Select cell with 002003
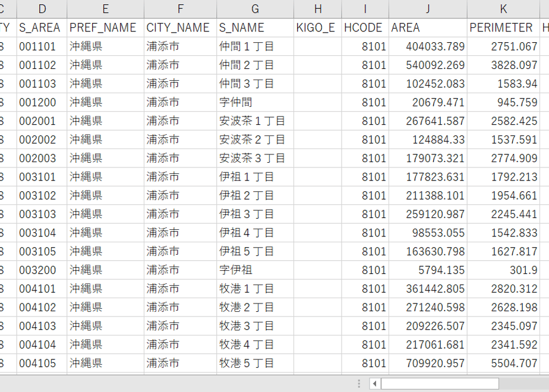549x392 pixels. [x=42, y=158]
